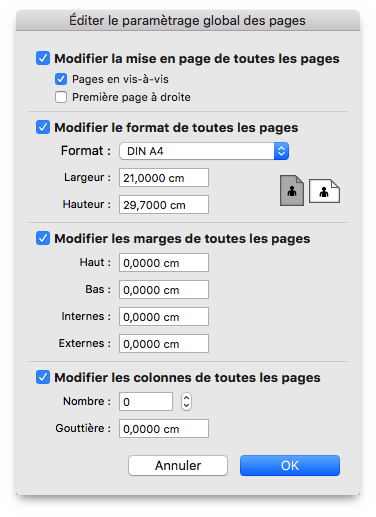This screenshot has height=517, width=376.
Task: Click the Format dropdown blue arrow button
Action: 281,151
